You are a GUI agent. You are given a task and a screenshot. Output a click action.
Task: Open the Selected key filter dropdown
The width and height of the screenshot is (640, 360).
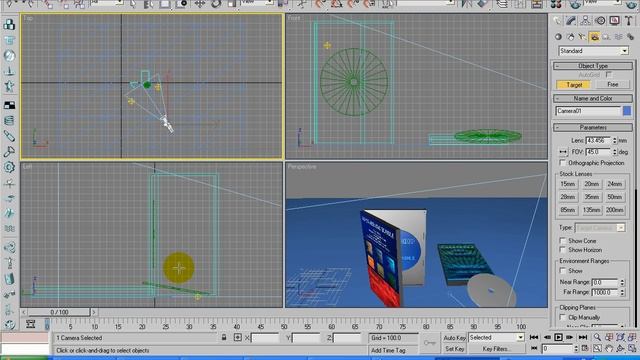click(x=496, y=338)
